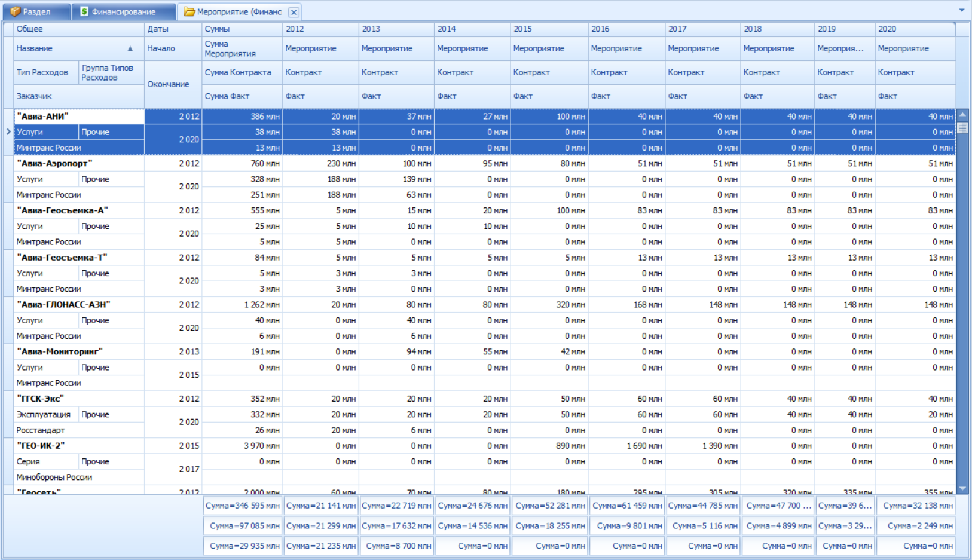Click the Сумма Мероприятия column header
The image size is (972, 560).
[242, 48]
